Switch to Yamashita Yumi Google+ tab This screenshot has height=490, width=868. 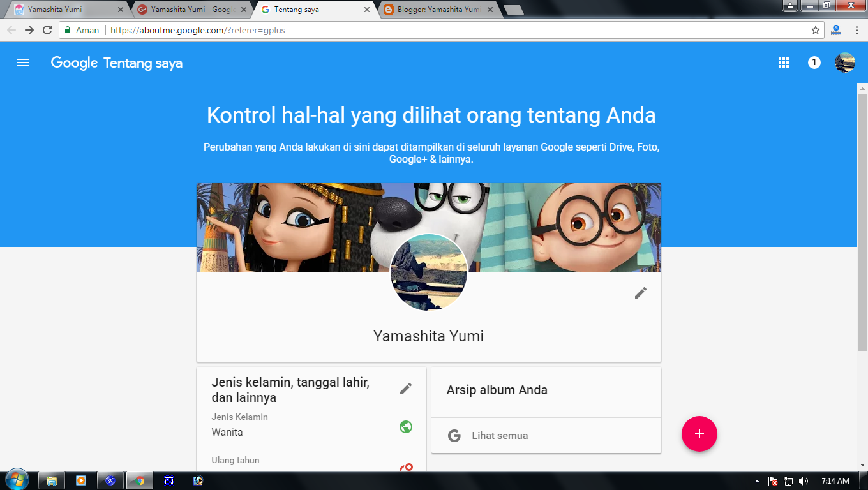click(x=191, y=10)
